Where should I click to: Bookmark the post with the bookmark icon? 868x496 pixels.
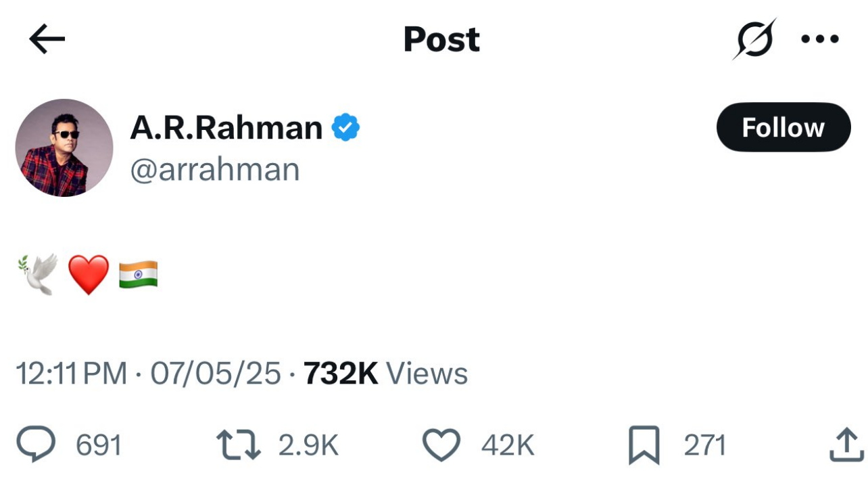[644, 445]
